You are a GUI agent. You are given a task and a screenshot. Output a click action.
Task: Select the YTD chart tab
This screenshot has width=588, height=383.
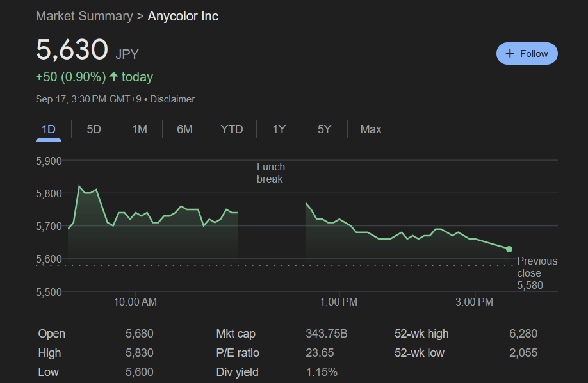(232, 129)
